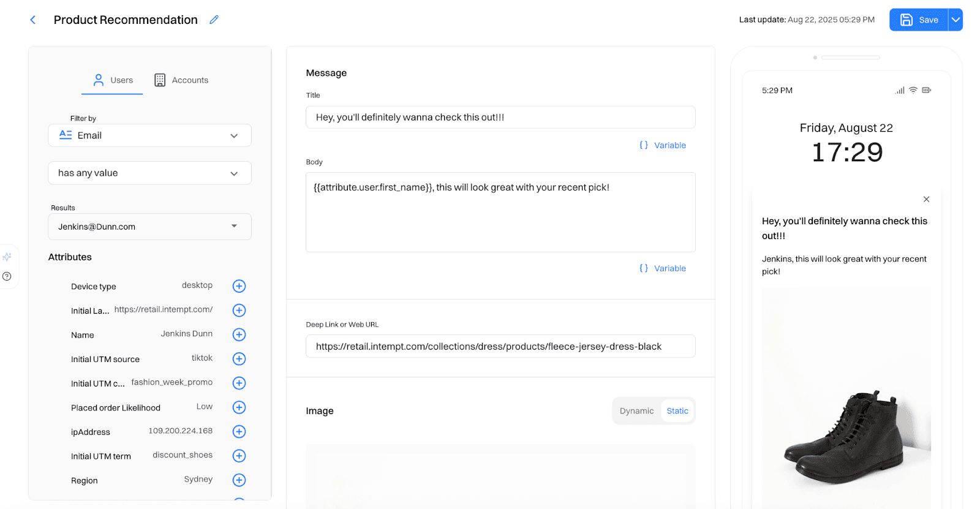Open the Results dropdown showing Jenkins@Dunn.com
Viewport: 980px width, 509px height.
[149, 227]
